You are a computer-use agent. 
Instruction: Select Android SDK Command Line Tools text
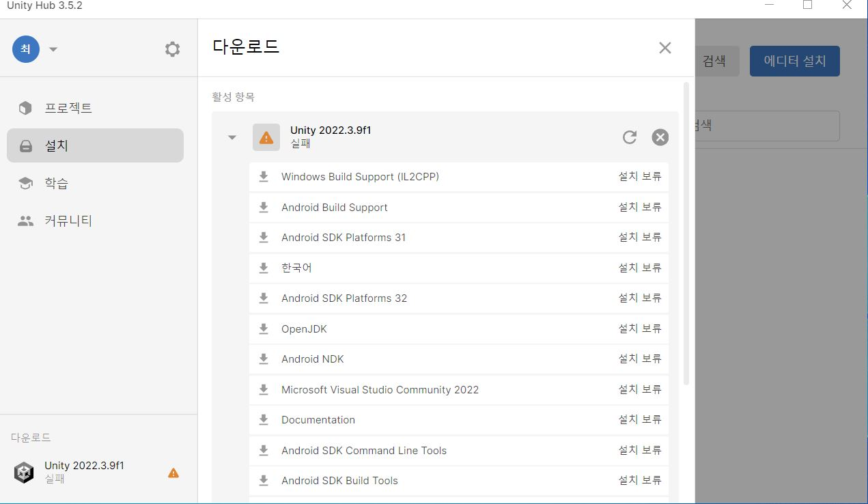[364, 451]
